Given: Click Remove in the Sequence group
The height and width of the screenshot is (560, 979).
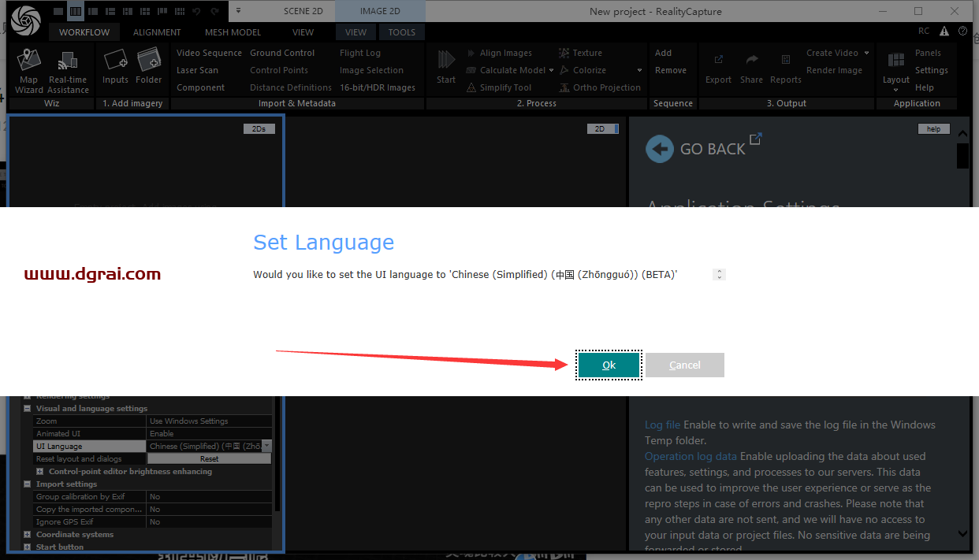Looking at the screenshot, I should pyautogui.click(x=670, y=70).
